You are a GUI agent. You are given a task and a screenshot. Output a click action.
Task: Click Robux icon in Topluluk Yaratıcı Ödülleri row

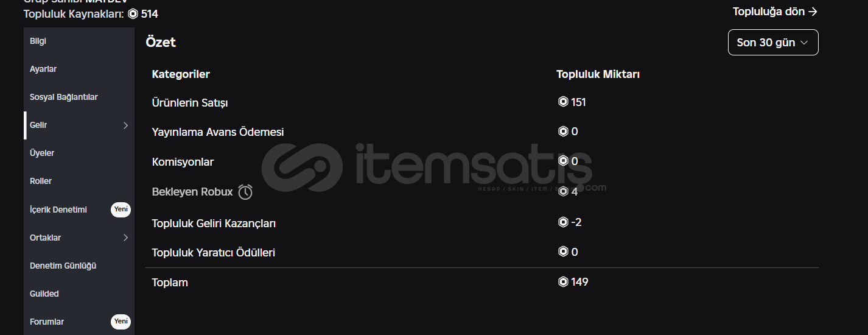pos(563,252)
